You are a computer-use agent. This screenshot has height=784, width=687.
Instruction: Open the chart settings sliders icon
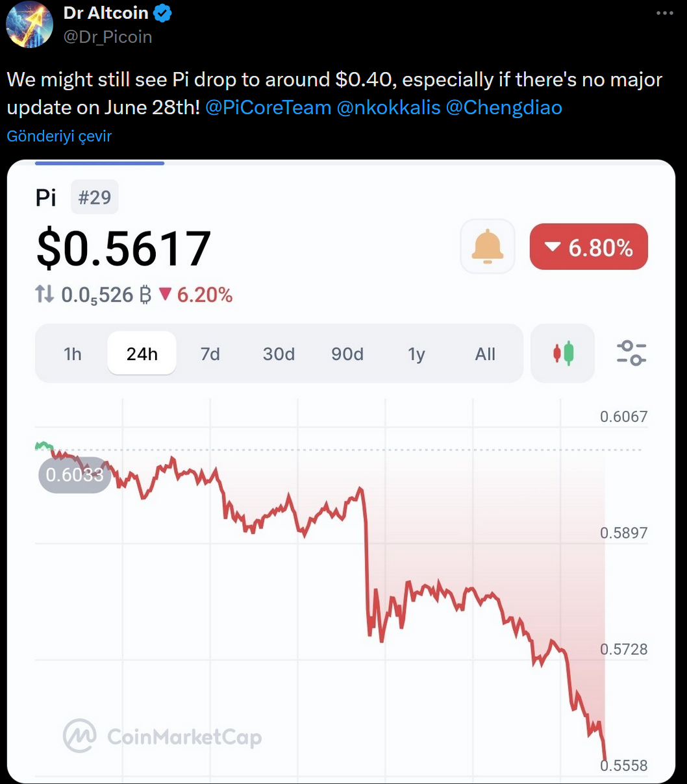pyautogui.click(x=631, y=353)
